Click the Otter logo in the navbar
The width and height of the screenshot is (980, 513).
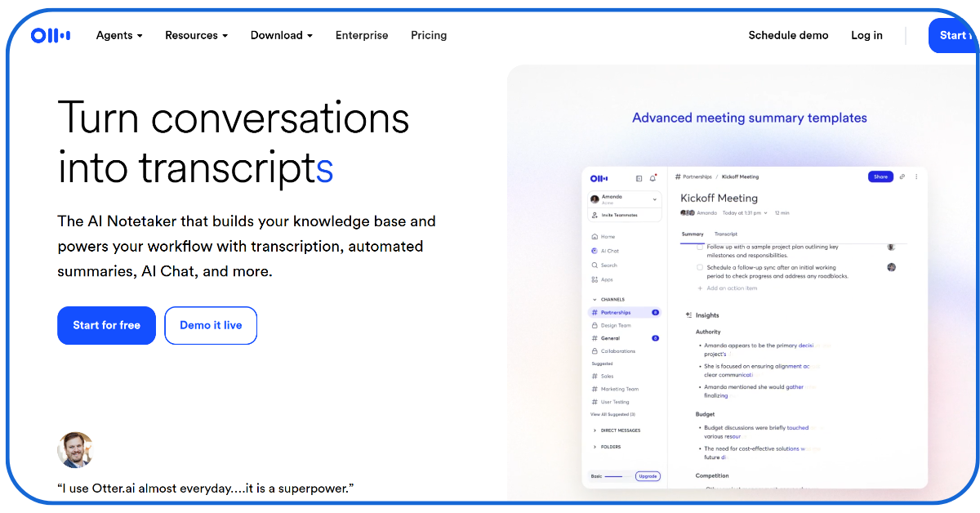pyautogui.click(x=51, y=35)
